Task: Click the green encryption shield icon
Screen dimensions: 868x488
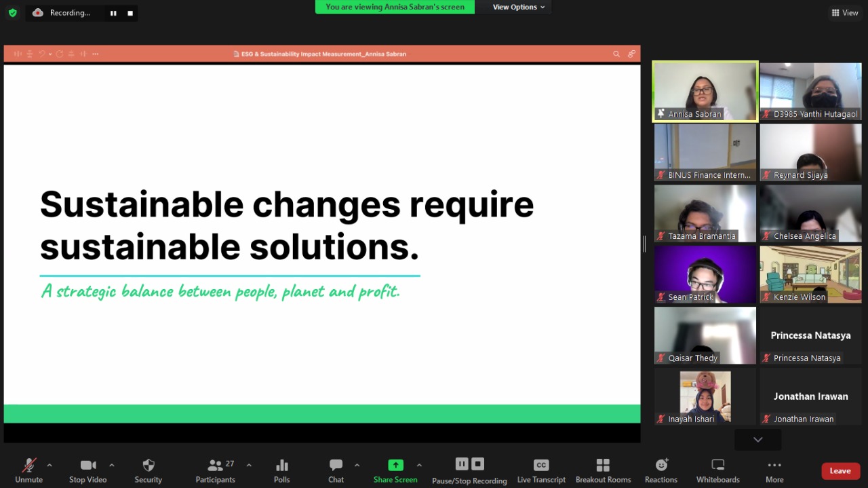Action: (x=12, y=13)
